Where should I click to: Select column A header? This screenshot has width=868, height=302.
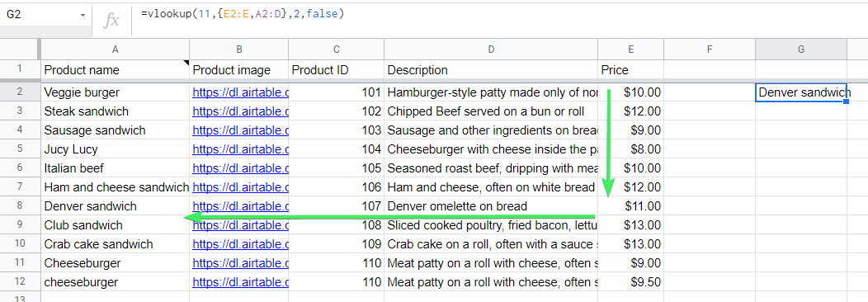(116, 50)
